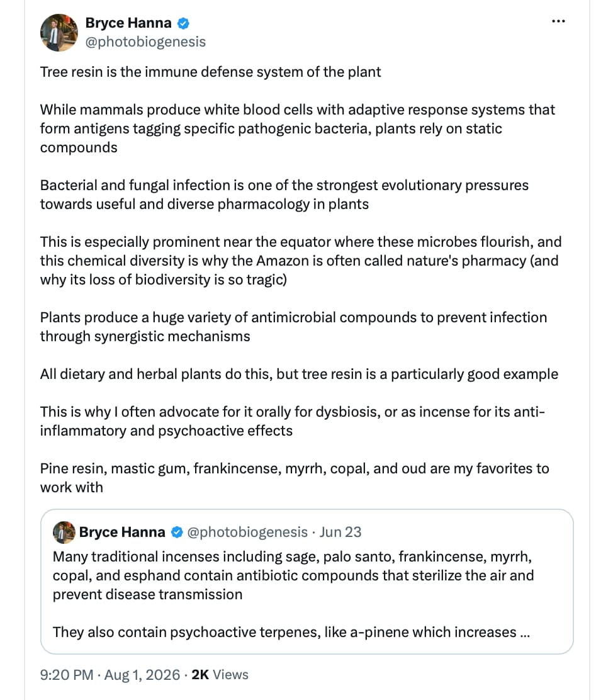Click the paragraph mentioning Amazon nature's pharmacy

(x=300, y=261)
